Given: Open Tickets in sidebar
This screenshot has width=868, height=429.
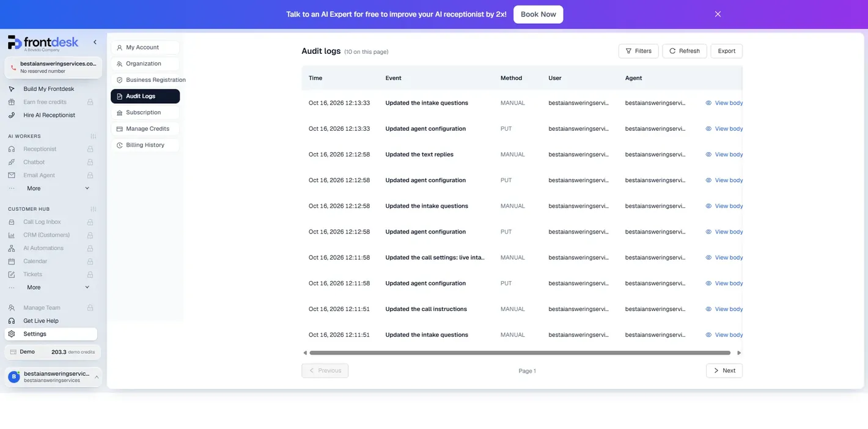Looking at the screenshot, I should coord(33,274).
